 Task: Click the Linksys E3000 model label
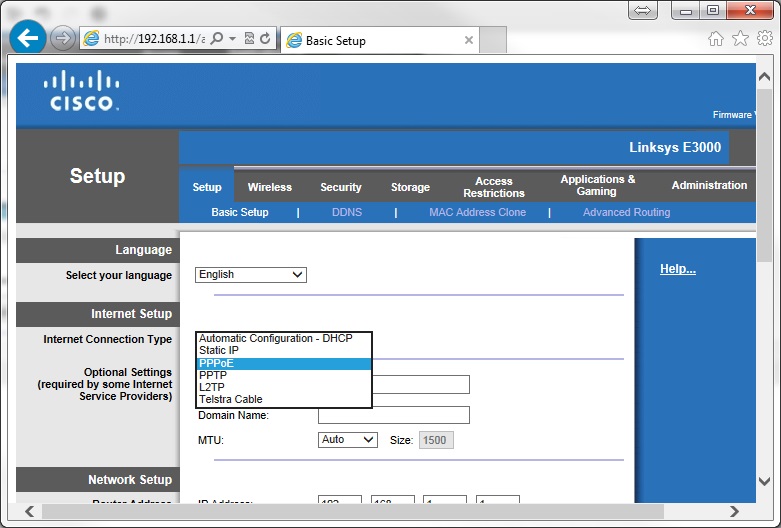[x=675, y=147]
